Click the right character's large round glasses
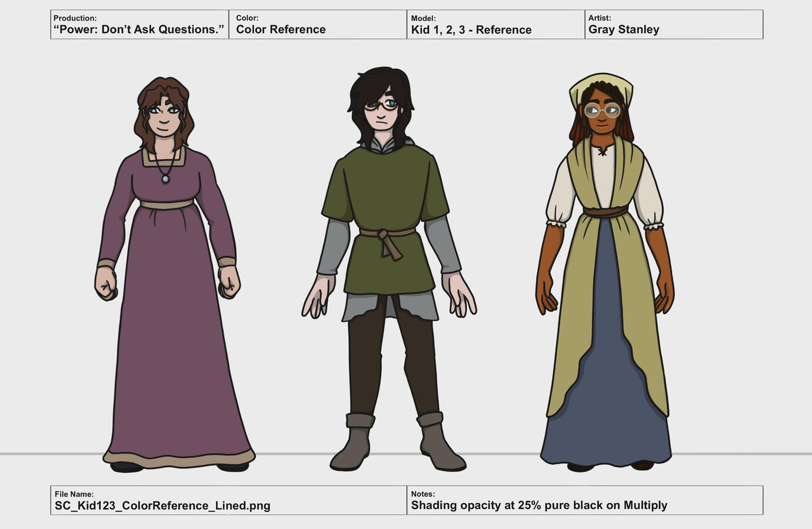Image resolution: width=812 pixels, height=529 pixels. coord(601,110)
